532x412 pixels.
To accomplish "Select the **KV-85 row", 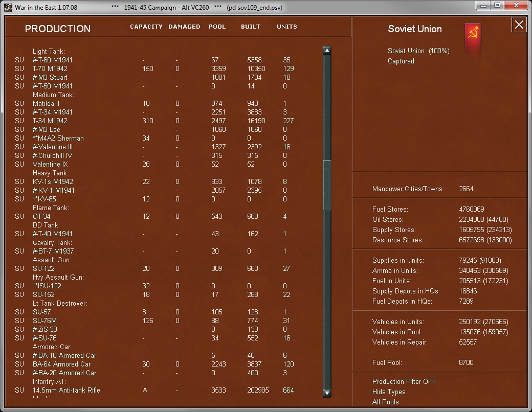I will (x=154, y=199).
